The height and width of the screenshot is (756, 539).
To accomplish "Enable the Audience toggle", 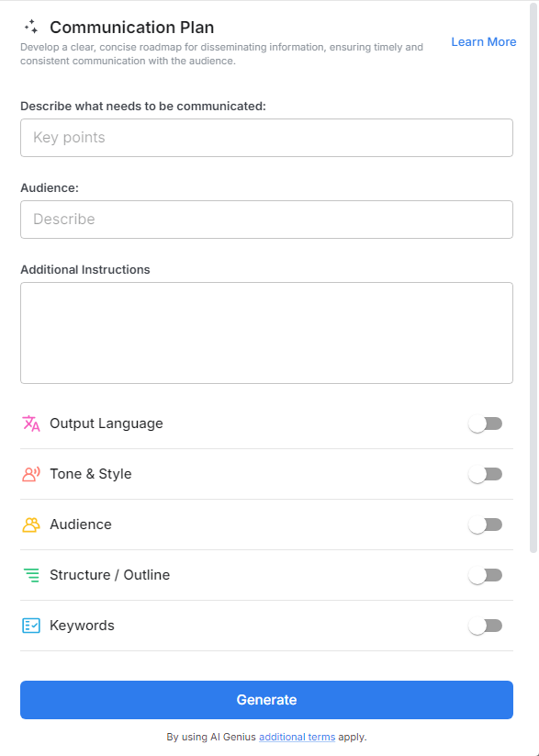I will click(x=486, y=525).
